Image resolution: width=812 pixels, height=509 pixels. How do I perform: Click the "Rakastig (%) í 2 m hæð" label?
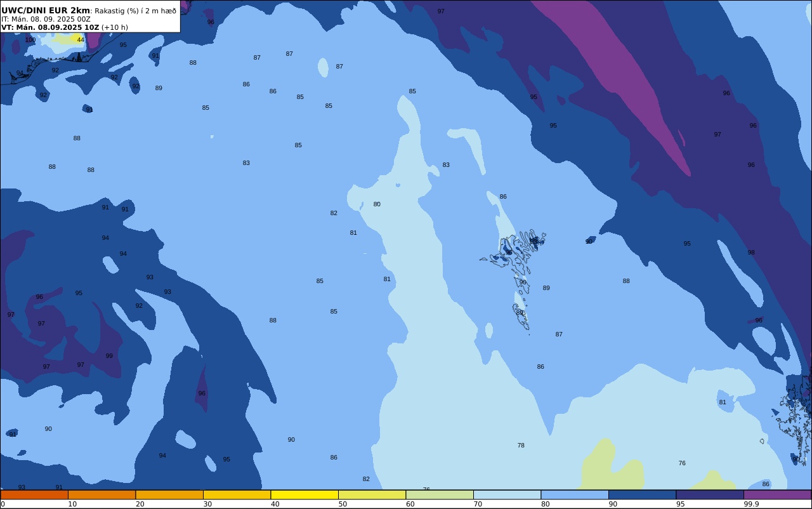pyautogui.click(x=135, y=11)
